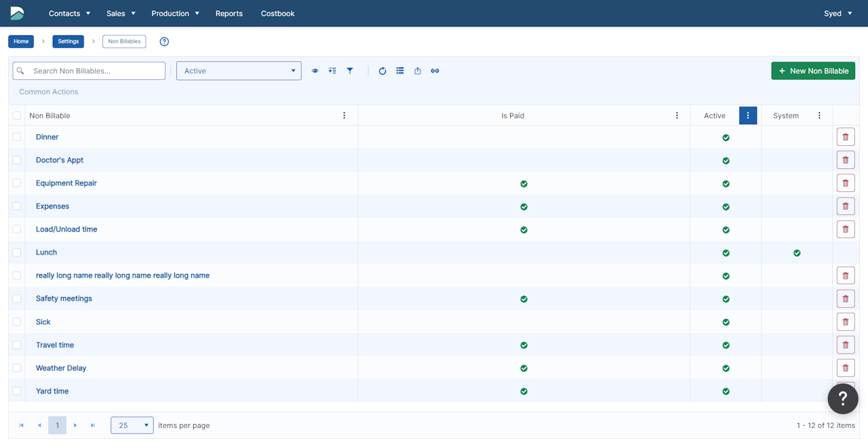Select the Sick row checkbox
Screen dimensions: 868x447
pos(17,322)
